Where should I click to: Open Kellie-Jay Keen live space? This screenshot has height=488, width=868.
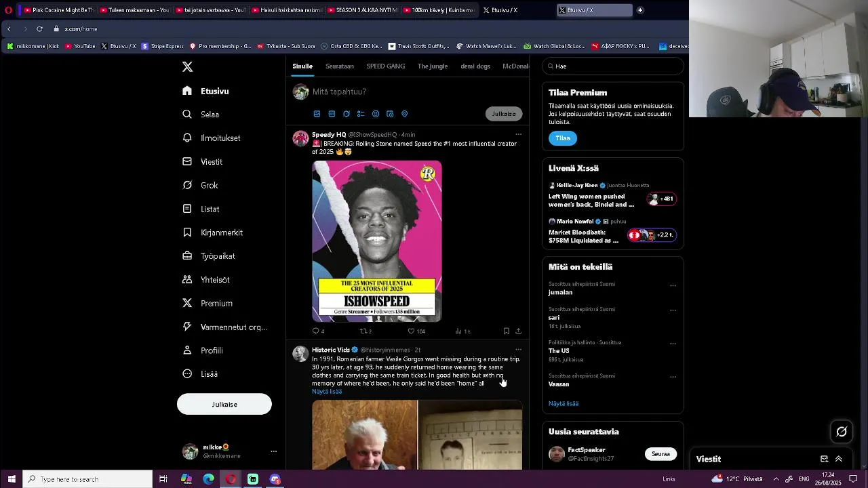click(612, 195)
